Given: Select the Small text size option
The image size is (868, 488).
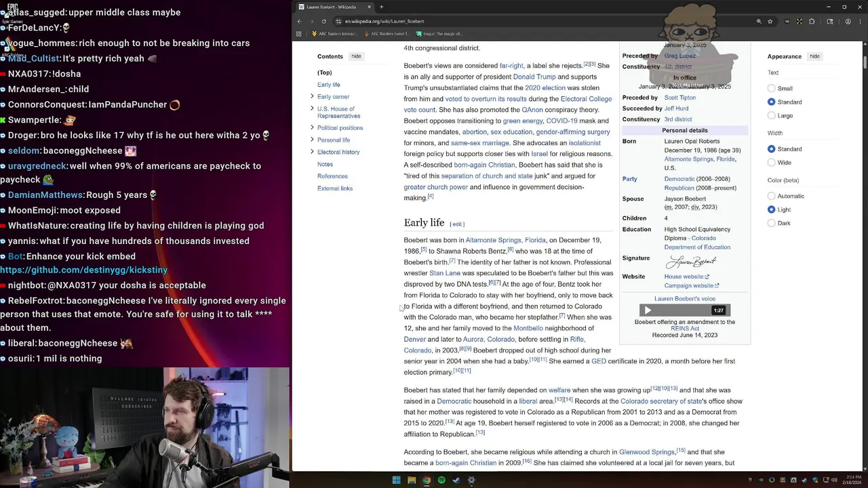Looking at the screenshot, I should [x=771, y=88].
